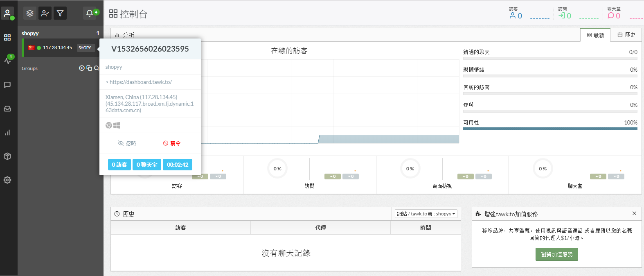The height and width of the screenshot is (276, 644).
Task: Open the notifications bell
Action: [x=90, y=14]
